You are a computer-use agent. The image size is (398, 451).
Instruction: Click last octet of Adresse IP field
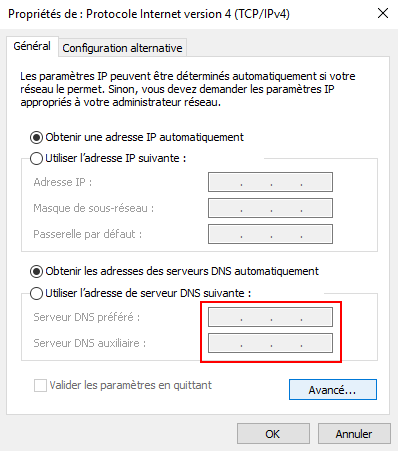pos(316,182)
